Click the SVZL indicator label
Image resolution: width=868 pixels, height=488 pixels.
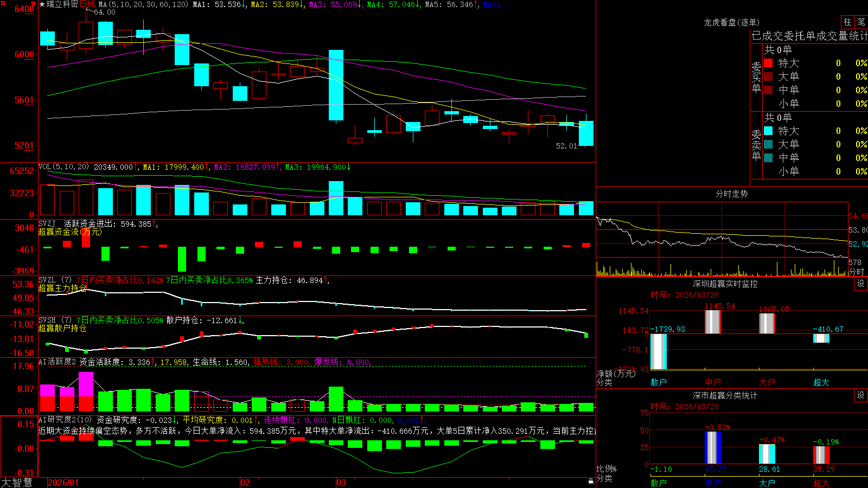coord(47,280)
